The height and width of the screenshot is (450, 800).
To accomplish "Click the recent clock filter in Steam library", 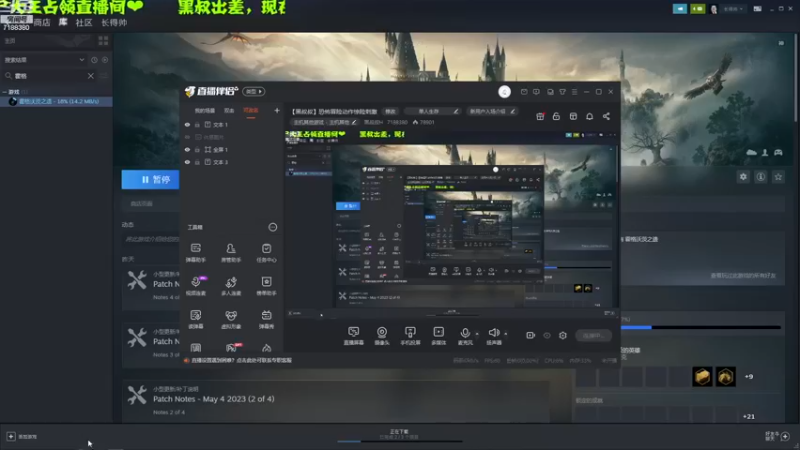I will click(94, 60).
